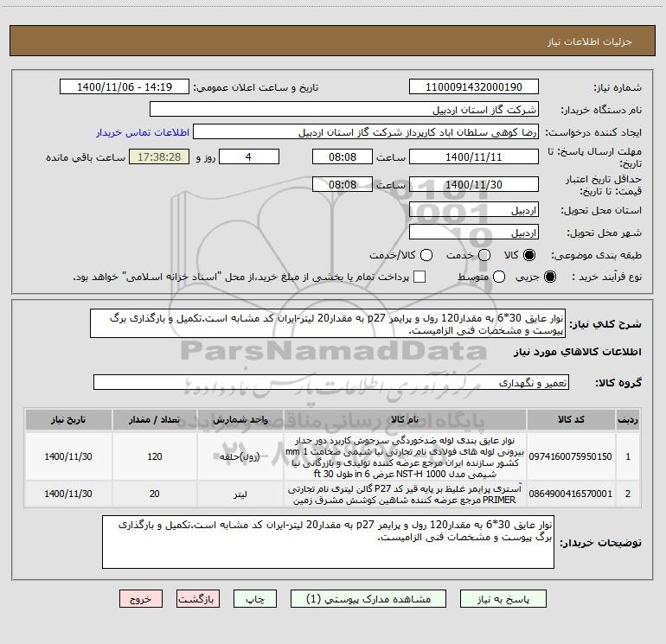This screenshot has height=644, width=666.
Task: Select the خدمت radio button
Action: pyautogui.click(x=484, y=255)
